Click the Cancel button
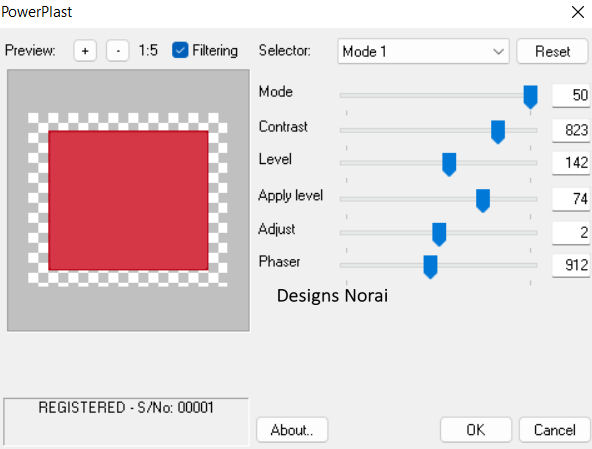Screen dimensions: 592x449 (x=555, y=430)
